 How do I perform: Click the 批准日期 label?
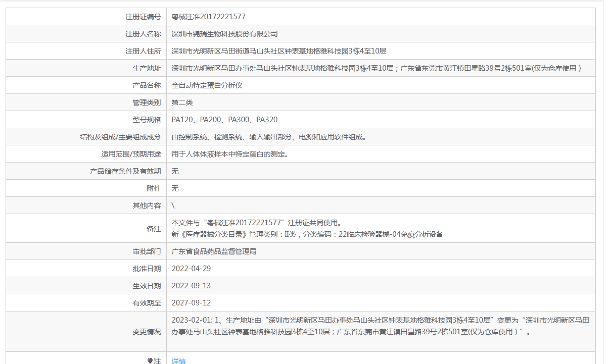coord(147,269)
